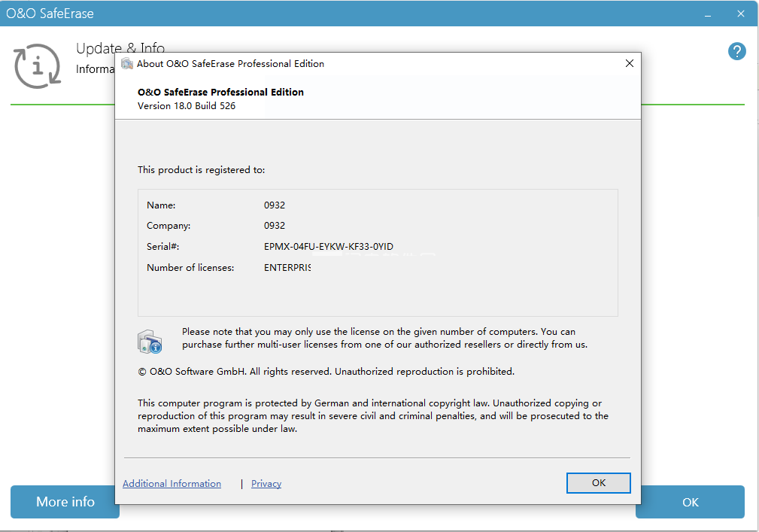Viewport: 759px width, 532px height.
Task: Open the help question mark icon
Action: tap(736, 51)
